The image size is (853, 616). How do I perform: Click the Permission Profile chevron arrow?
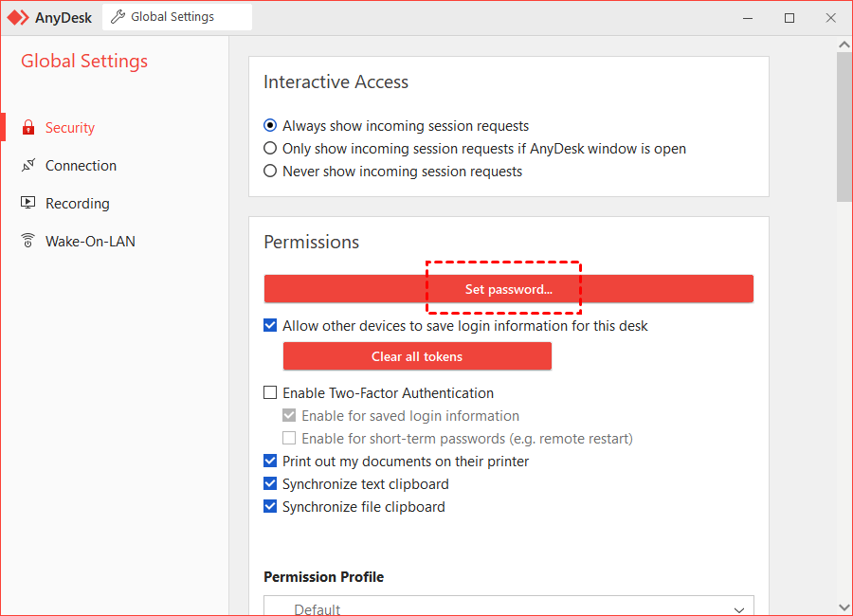[x=738, y=610]
